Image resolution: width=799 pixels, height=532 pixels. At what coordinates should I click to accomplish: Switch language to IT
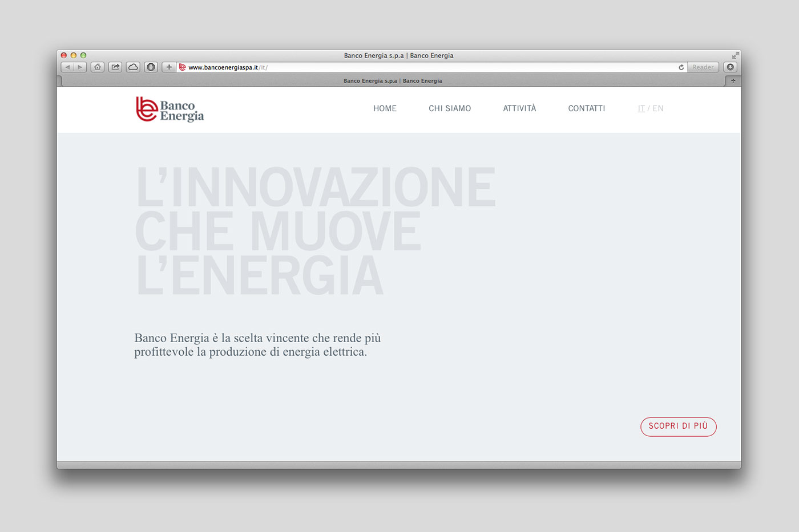(x=641, y=108)
